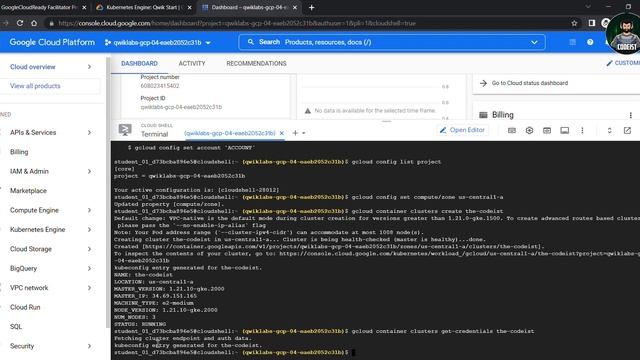
Task: Click the project number 608023415402
Action: [x=160, y=86]
